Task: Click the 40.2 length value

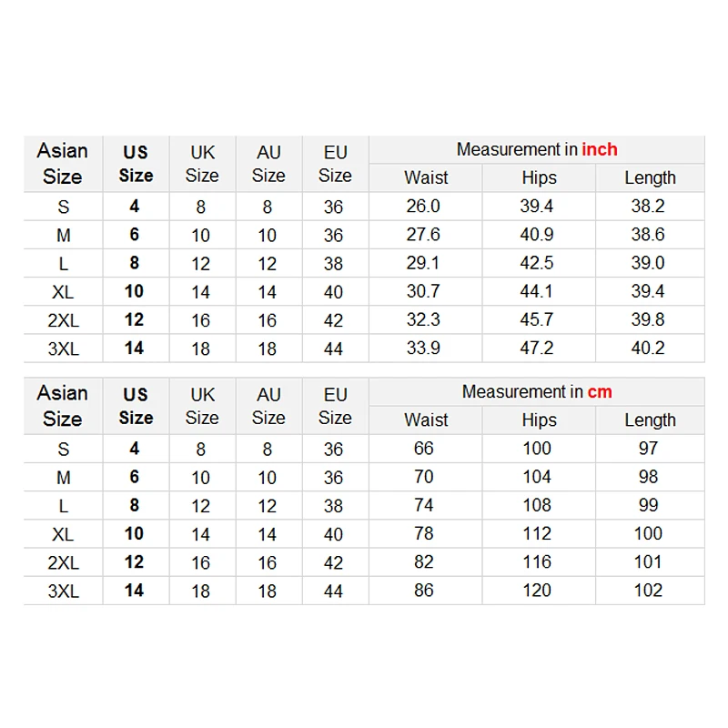Action: click(648, 348)
